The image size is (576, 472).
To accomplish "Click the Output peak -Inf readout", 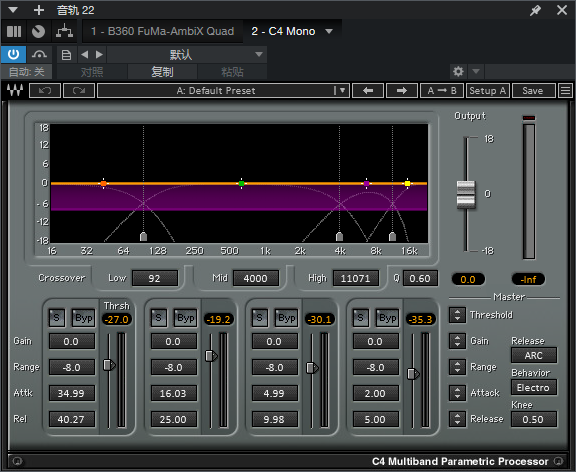I will point(528,280).
